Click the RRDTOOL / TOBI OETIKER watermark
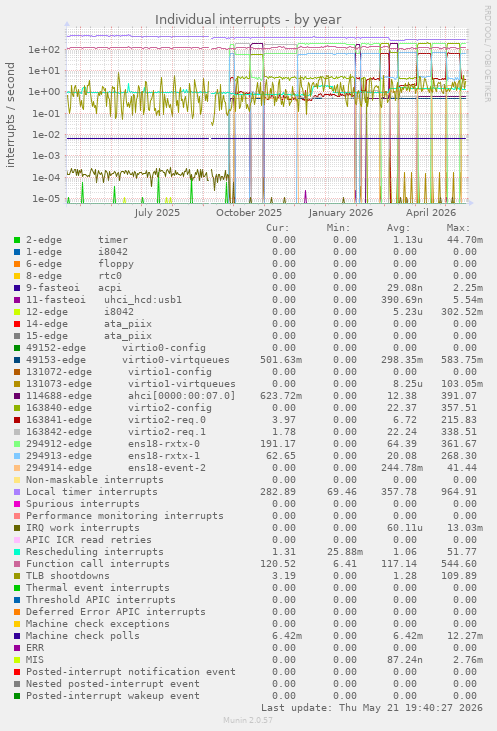Viewport: 497px width, 731px height. coord(487,54)
